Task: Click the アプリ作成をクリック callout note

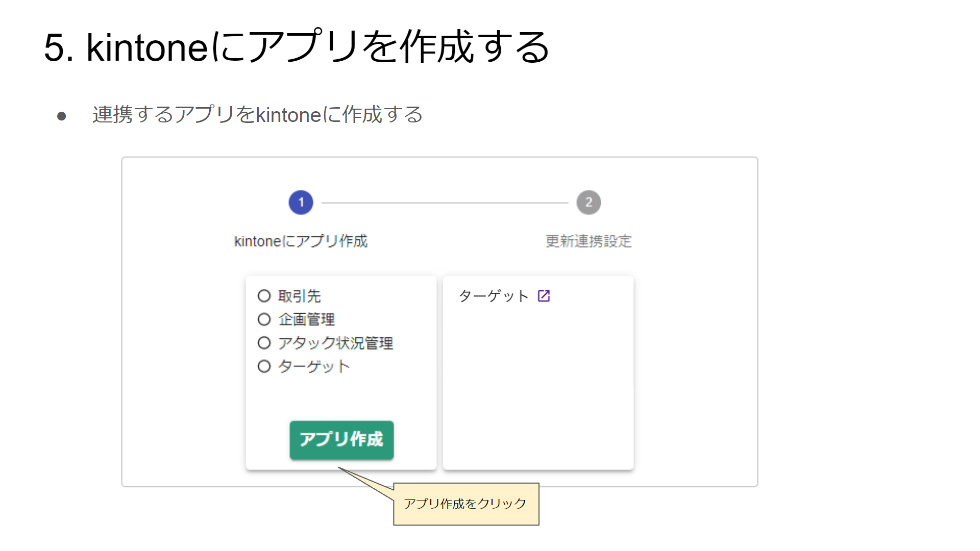Action: pos(466,504)
